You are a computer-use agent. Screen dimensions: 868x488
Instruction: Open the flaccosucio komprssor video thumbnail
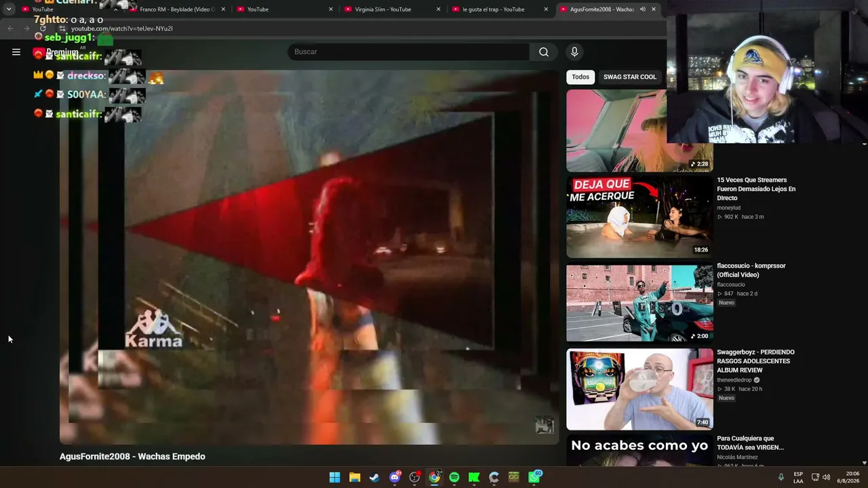[x=639, y=303]
